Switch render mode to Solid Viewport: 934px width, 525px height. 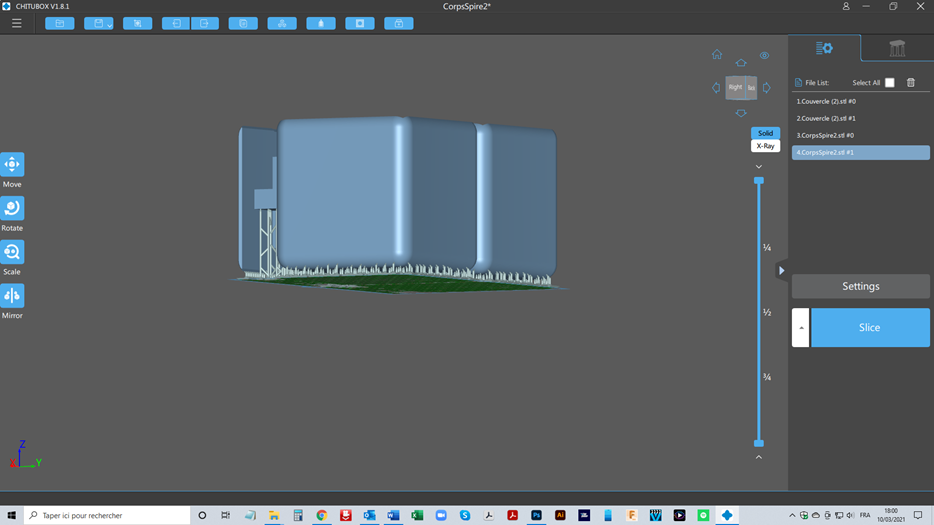[765, 133]
